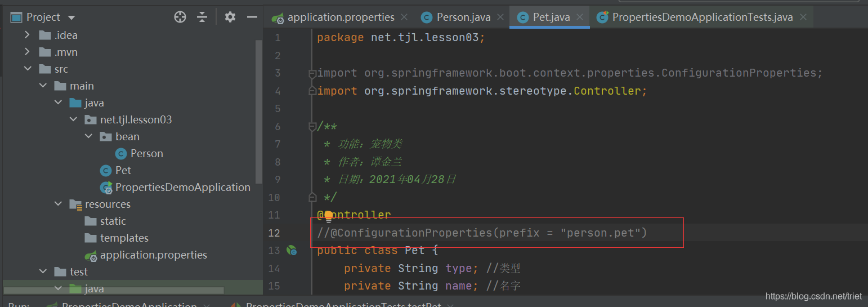Click the PropertiesDemoApplication Spring Boot icon
Viewport: 868px width, 307px height.
point(106,188)
